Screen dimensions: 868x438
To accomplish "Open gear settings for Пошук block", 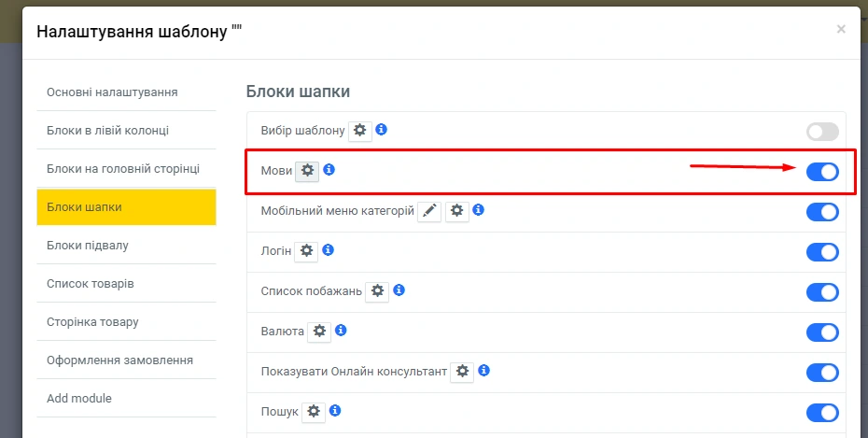I will 314,412.
